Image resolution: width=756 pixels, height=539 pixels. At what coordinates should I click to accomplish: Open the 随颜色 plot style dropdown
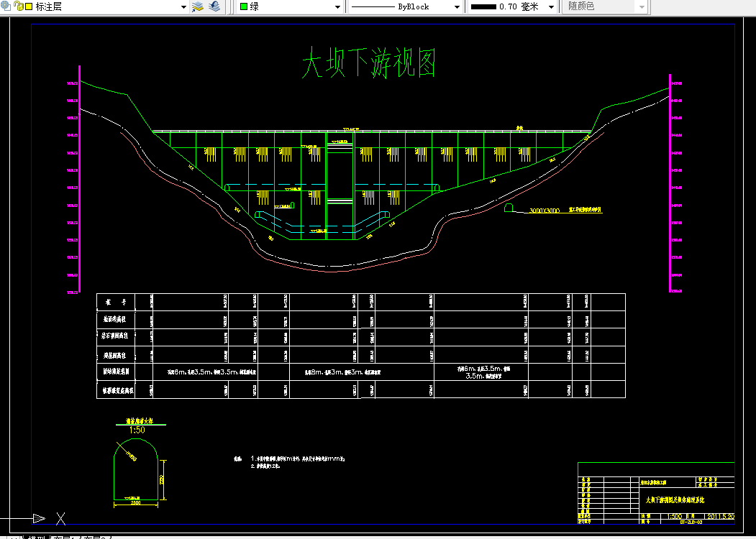[x=641, y=7]
